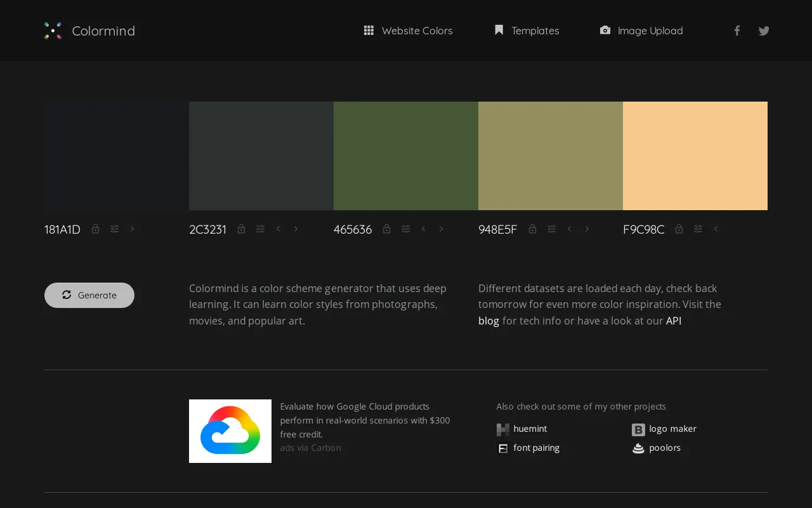Open Website Colors menu item

click(408, 30)
